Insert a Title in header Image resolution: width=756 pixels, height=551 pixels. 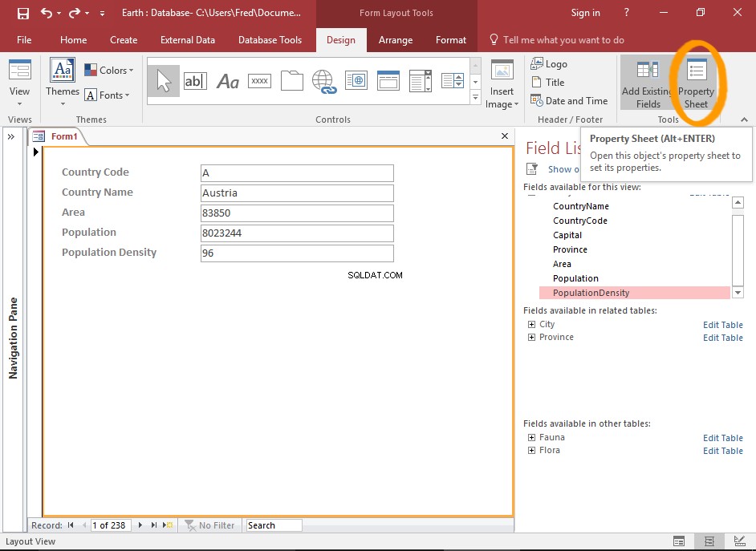pyautogui.click(x=547, y=83)
